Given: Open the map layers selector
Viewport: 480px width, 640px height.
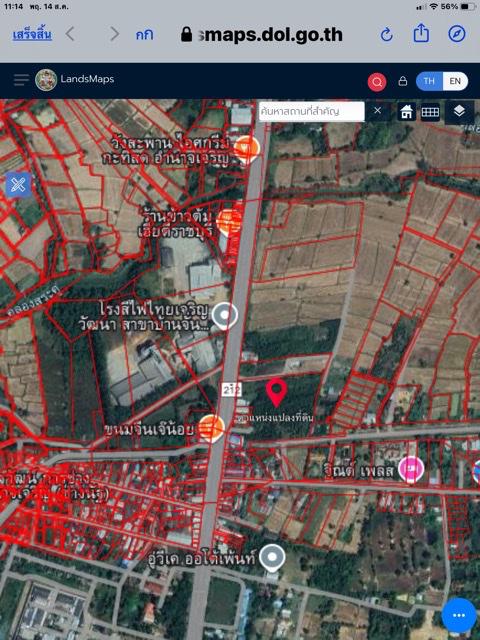Looking at the screenshot, I should (459, 111).
